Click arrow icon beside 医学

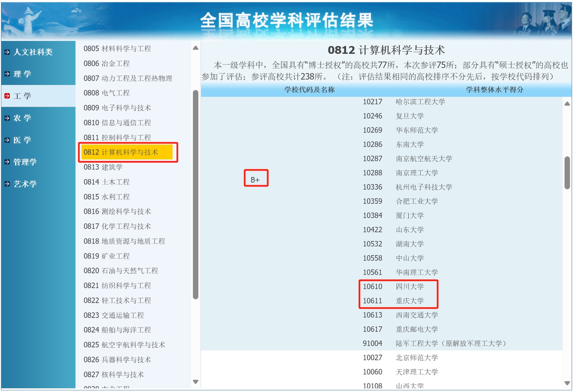[7, 140]
